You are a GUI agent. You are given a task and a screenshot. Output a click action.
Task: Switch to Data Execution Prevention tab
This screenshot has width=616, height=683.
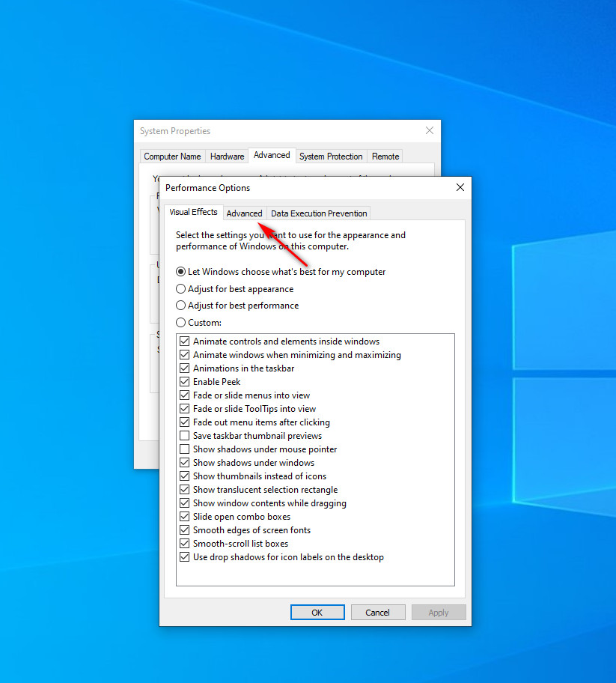[319, 213]
